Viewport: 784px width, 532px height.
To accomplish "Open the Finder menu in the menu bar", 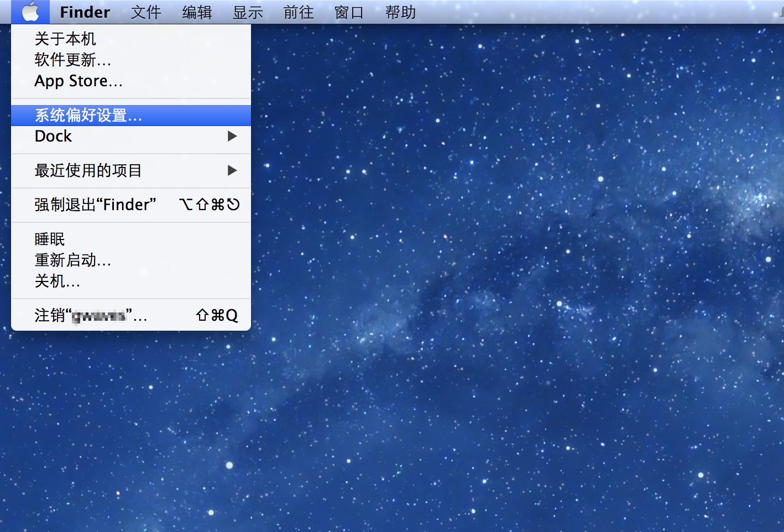I will point(85,12).
